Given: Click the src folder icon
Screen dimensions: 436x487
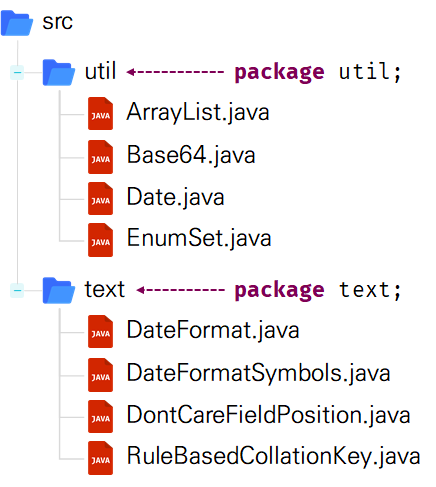Looking at the screenshot, I should 17,23.
